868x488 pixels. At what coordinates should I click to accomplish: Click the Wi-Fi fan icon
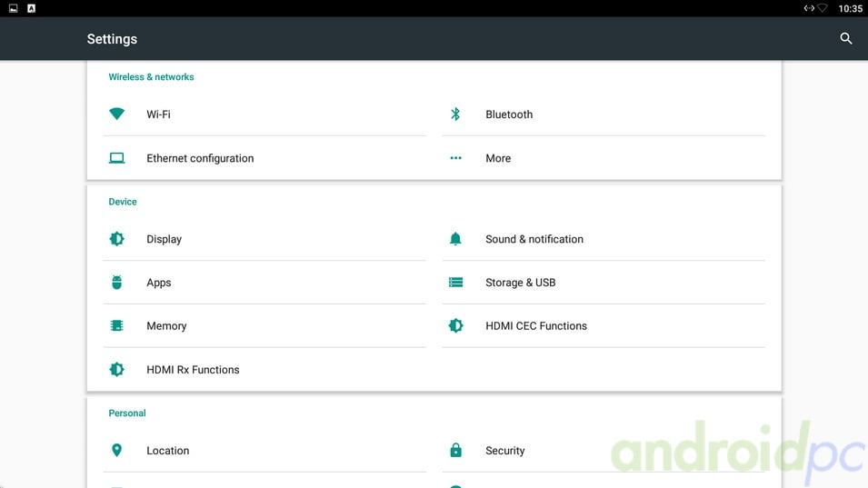tap(117, 114)
